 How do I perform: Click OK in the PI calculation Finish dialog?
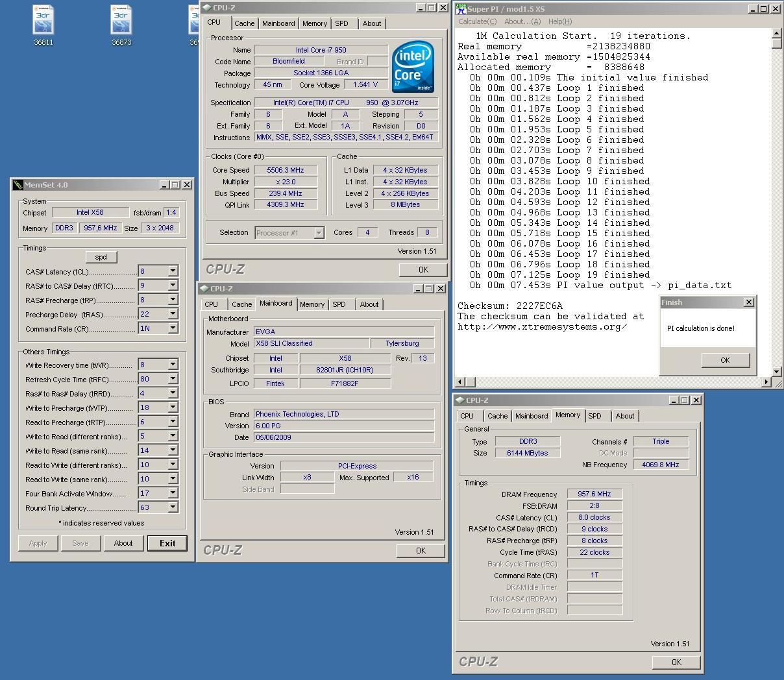click(725, 360)
